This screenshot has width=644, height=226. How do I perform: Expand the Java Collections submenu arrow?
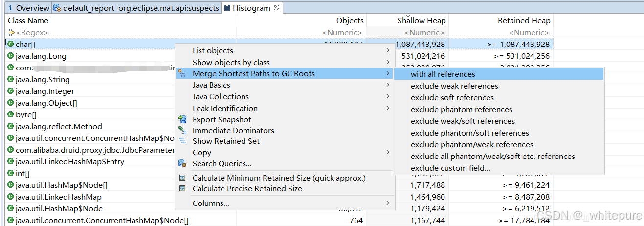point(388,96)
